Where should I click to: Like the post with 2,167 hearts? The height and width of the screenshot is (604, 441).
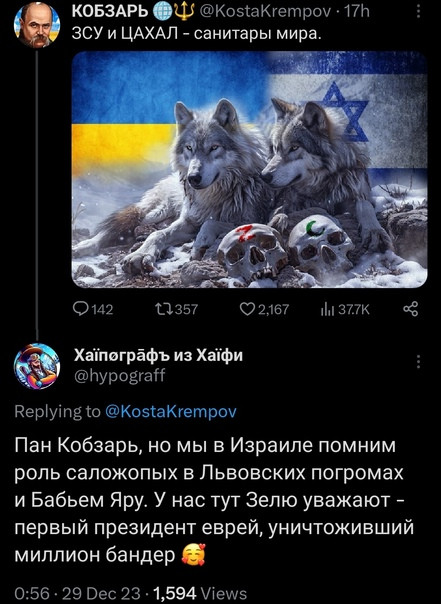click(246, 309)
